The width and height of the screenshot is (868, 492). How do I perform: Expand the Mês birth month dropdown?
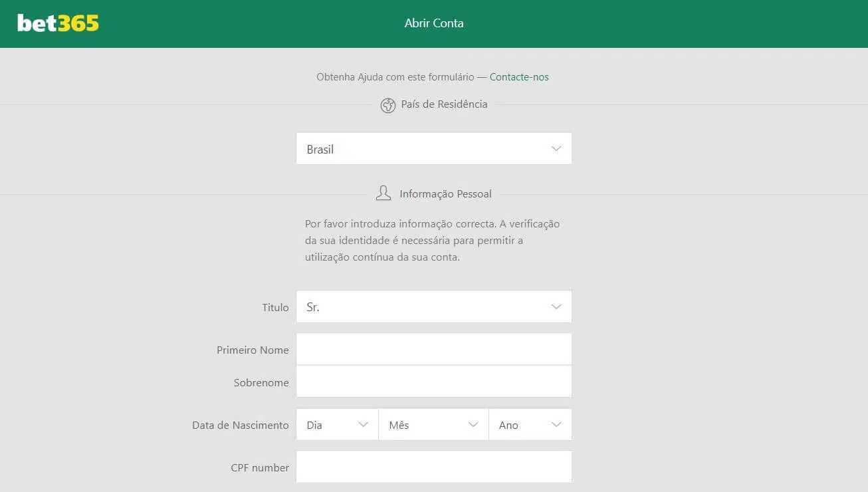[434, 424]
